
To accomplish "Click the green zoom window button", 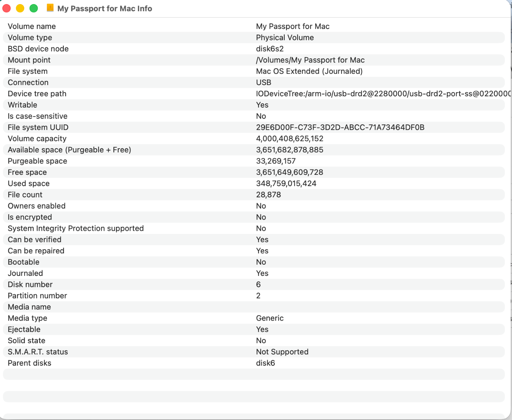I will coord(33,8).
